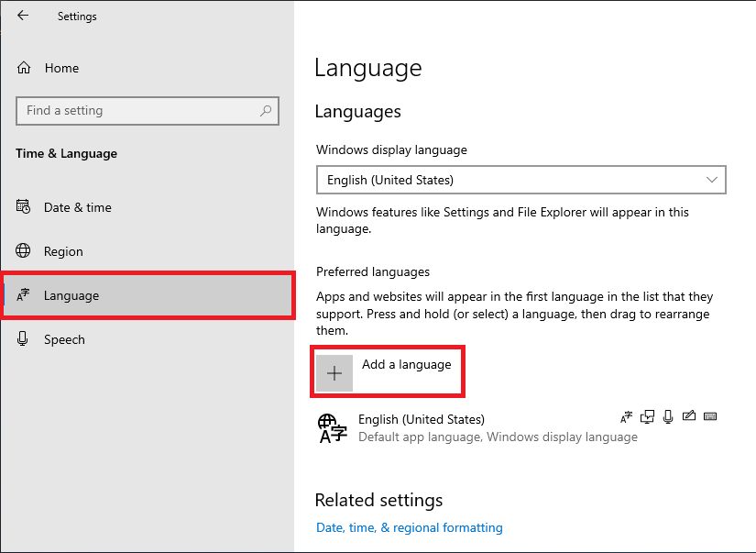Click the display language feature icon

coord(626,416)
